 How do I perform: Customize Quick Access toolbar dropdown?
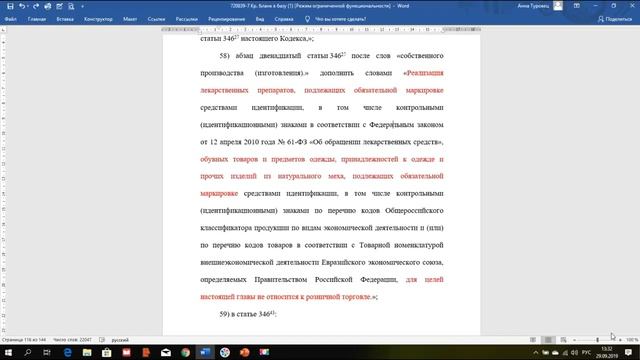[82, 7]
